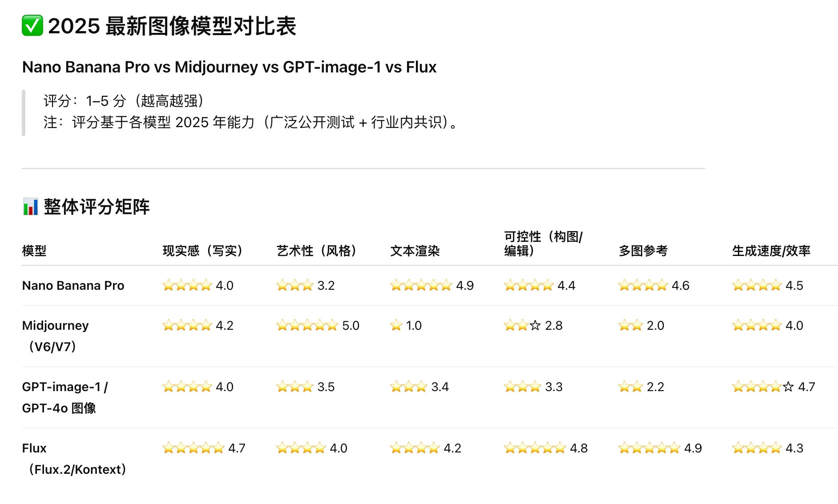Click the 评分：1–5 分 quote line
This screenshot has width=838, height=504.
pyautogui.click(x=123, y=101)
